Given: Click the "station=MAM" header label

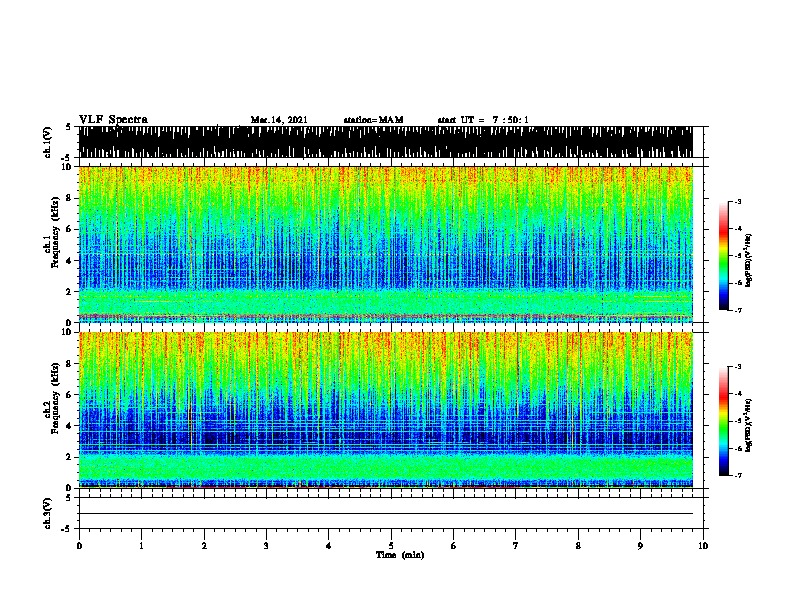Looking at the screenshot, I should (x=373, y=120).
